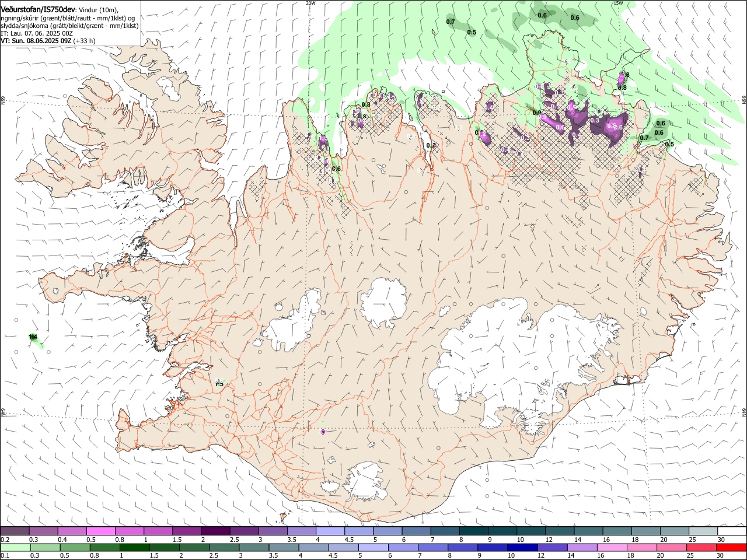Select the snow legend swatch labeled 12

pyautogui.click(x=560, y=531)
